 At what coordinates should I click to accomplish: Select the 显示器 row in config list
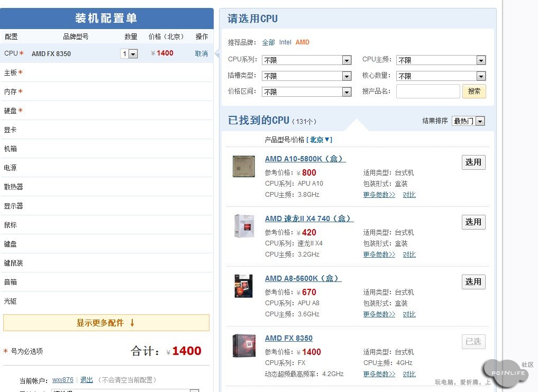(x=107, y=206)
